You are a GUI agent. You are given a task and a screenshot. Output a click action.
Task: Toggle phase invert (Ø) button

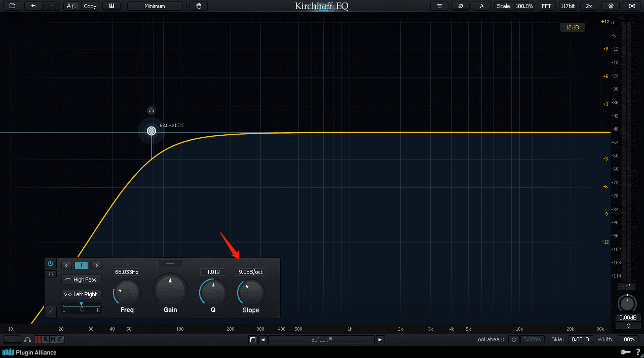pos(461,6)
